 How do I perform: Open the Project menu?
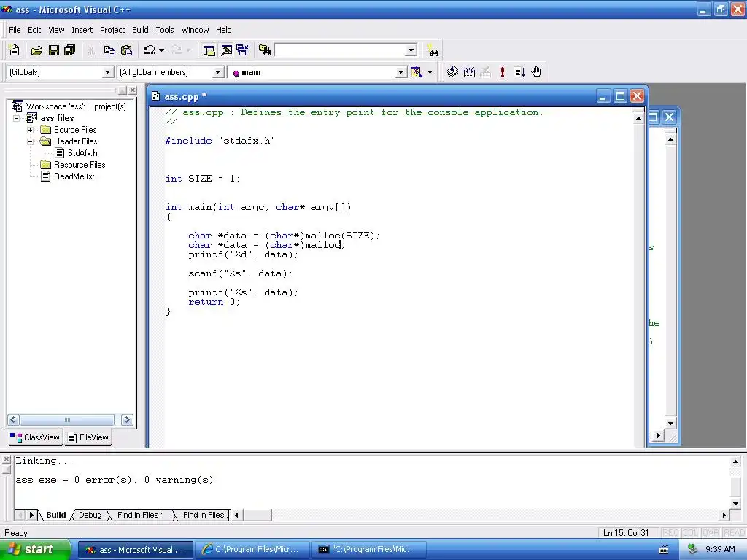point(112,30)
